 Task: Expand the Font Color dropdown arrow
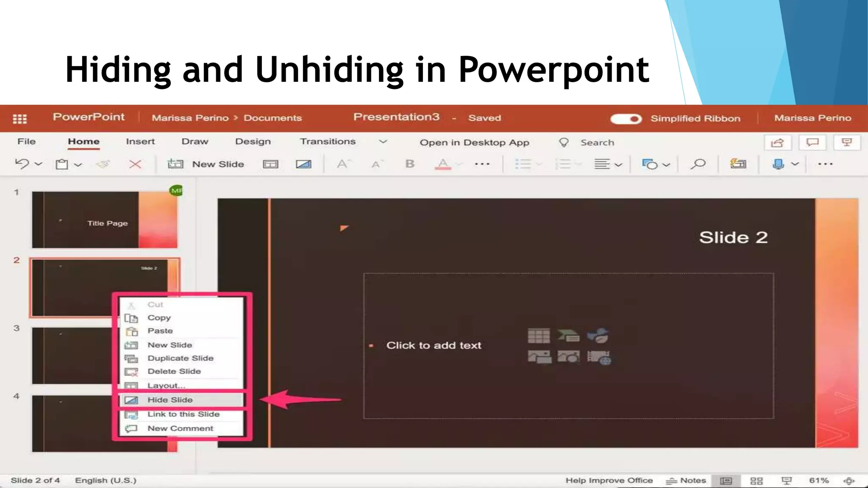pyautogui.click(x=459, y=164)
